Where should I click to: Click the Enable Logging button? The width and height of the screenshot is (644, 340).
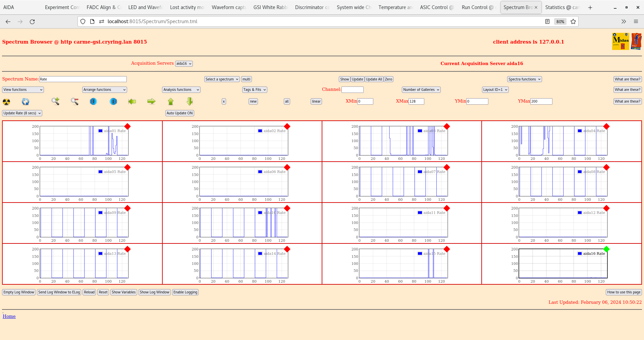(185, 292)
